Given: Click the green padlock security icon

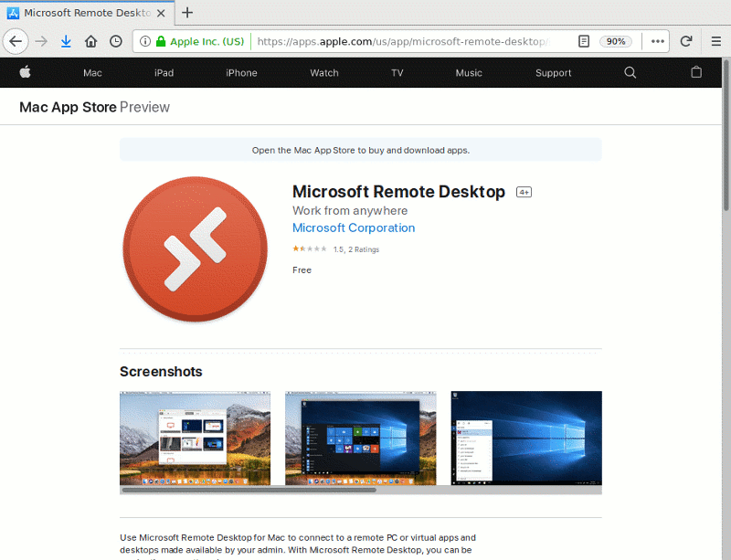Looking at the screenshot, I should [161, 41].
